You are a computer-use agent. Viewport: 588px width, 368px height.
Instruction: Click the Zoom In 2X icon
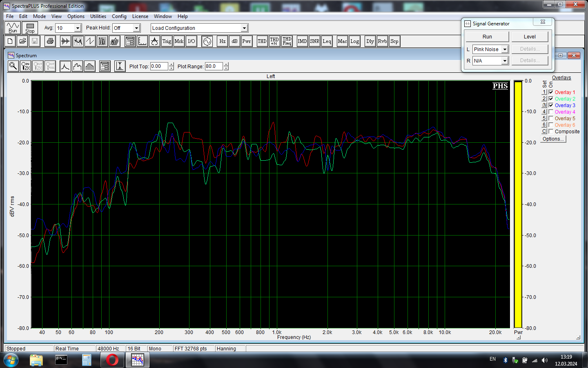pyautogui.click(x=26, y=66)
